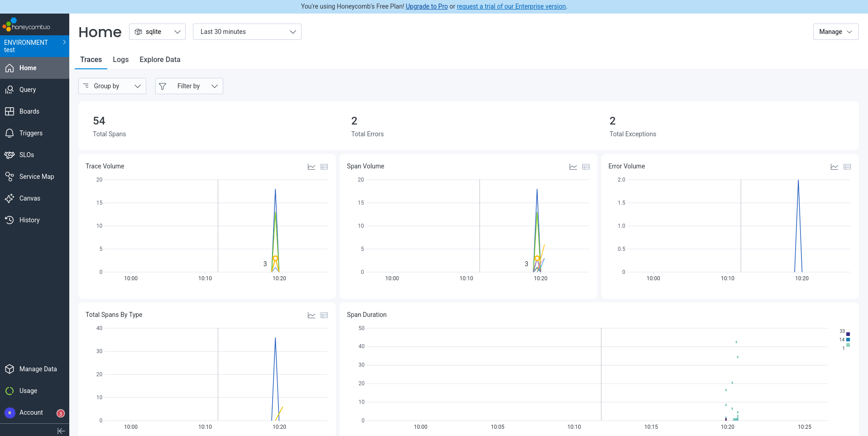Switch Span Volume to graph view
Image resolution: width=868 pixels, height=436 pixels.
pyautogui.click(x=573, y=167)
